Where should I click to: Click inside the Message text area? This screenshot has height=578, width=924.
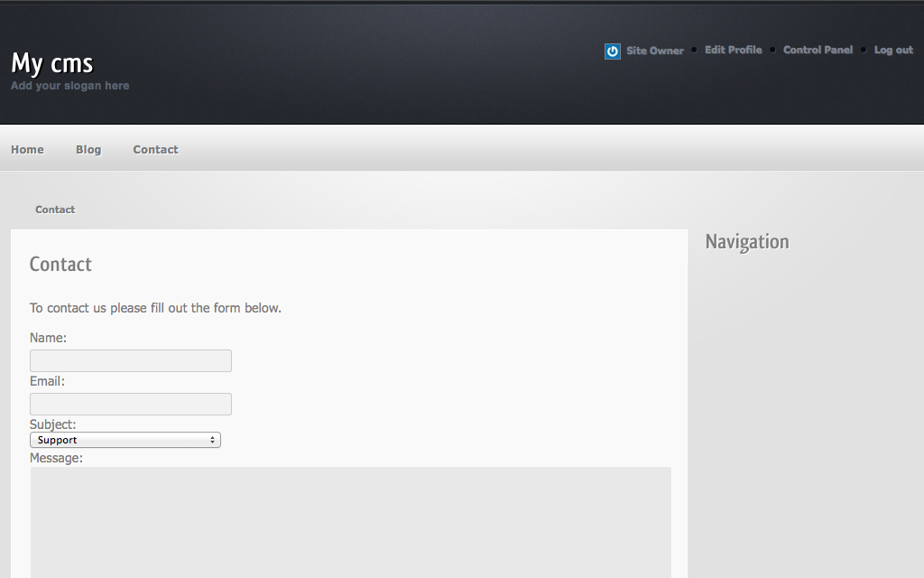pyautogui.click(x=350, y=522)
